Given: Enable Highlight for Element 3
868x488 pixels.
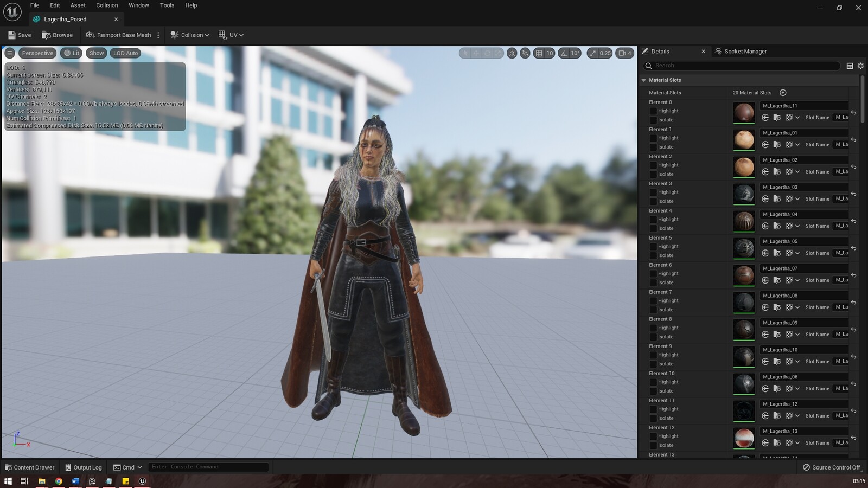Looking at the screenshot, I should click(653, 192).
